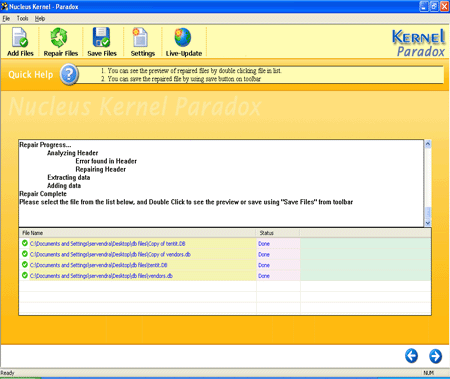Click the Status column header

click(278, 233)
